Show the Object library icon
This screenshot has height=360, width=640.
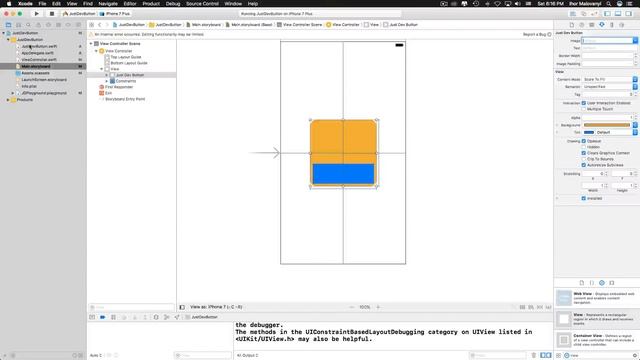[x=602, y=282]
